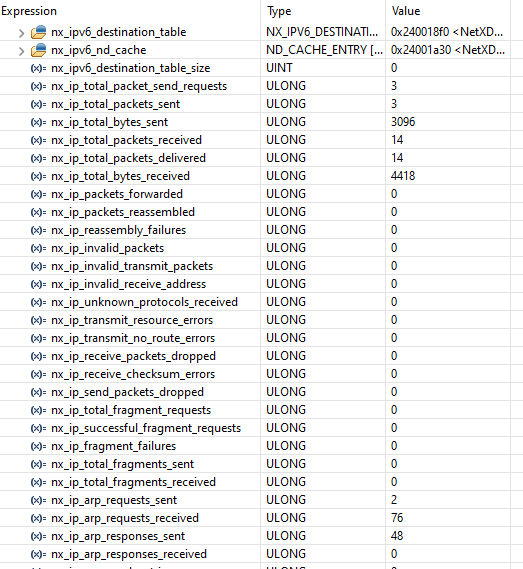Image resolution: width=523 pixels, height=569 pixels.
Task: Select the nx_ip_arp_responses_received expression
Action: [129, 554]
